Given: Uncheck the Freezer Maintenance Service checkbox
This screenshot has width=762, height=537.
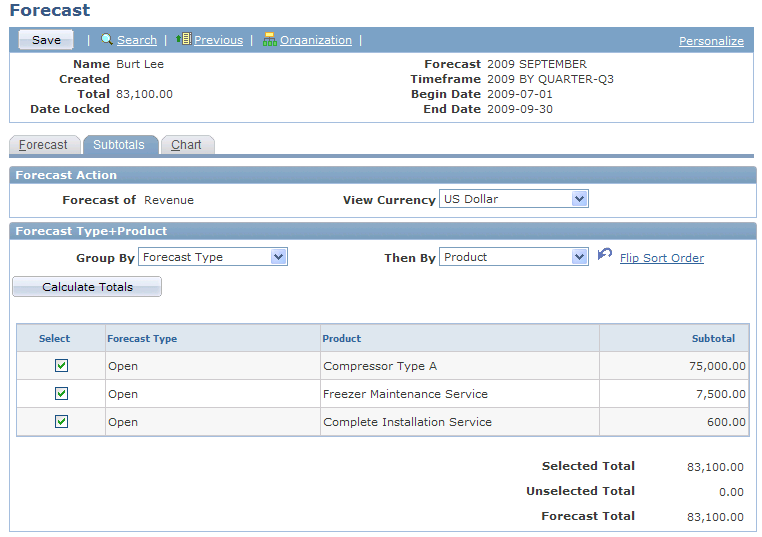Looking at the screenshot, I should 61,393.
